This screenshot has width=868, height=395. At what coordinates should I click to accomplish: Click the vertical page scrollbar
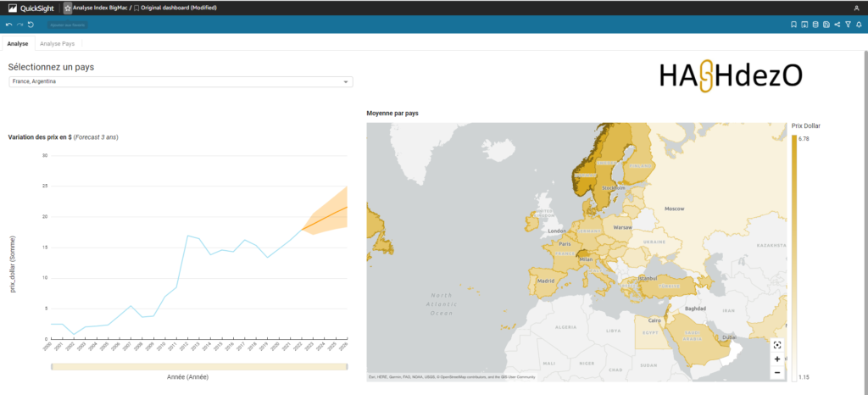tap(865, 221)
